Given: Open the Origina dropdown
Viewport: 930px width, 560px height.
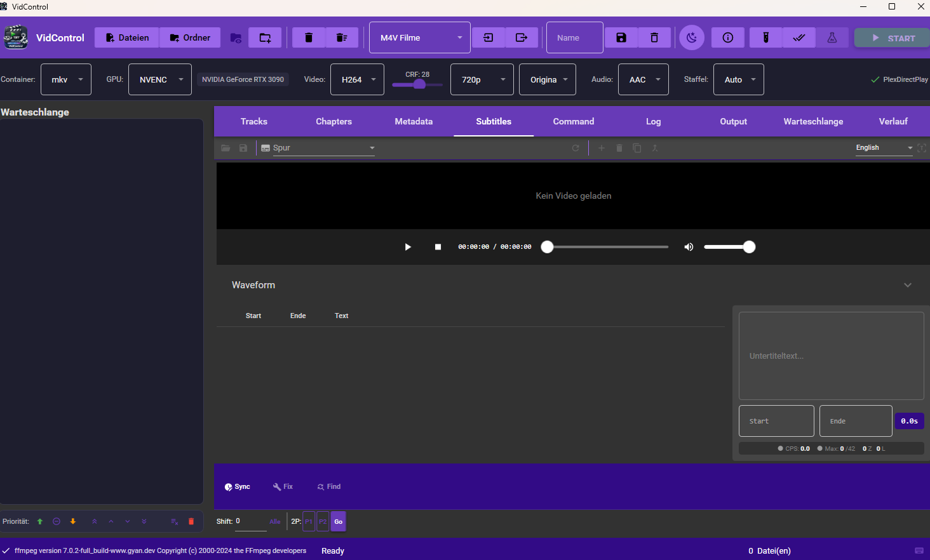Looking at the screenshot, I should click(x=548, y=79).
